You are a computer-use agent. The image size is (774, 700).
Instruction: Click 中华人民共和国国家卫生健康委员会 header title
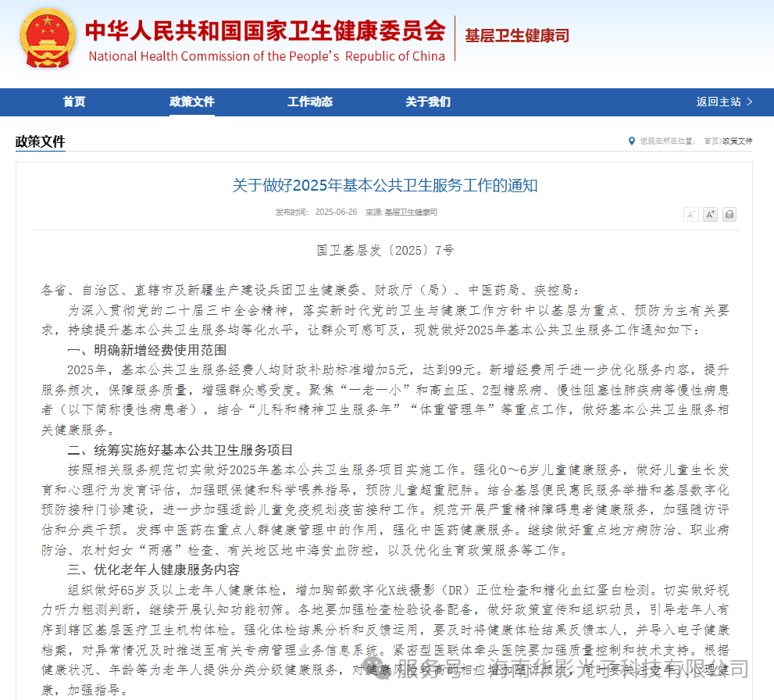(265, 30)
